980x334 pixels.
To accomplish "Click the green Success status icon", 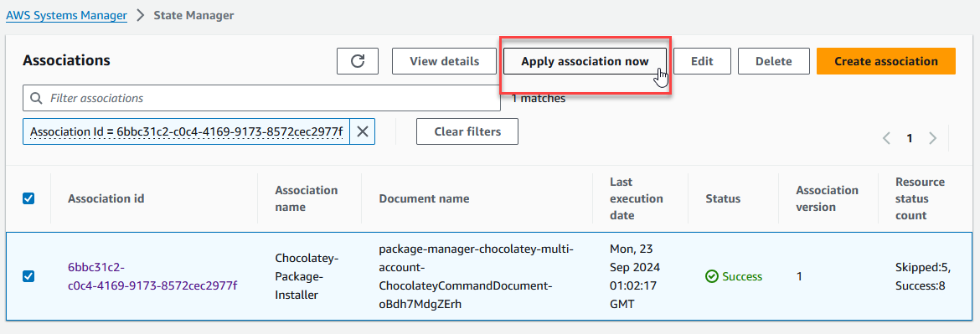I will point(711,276).
